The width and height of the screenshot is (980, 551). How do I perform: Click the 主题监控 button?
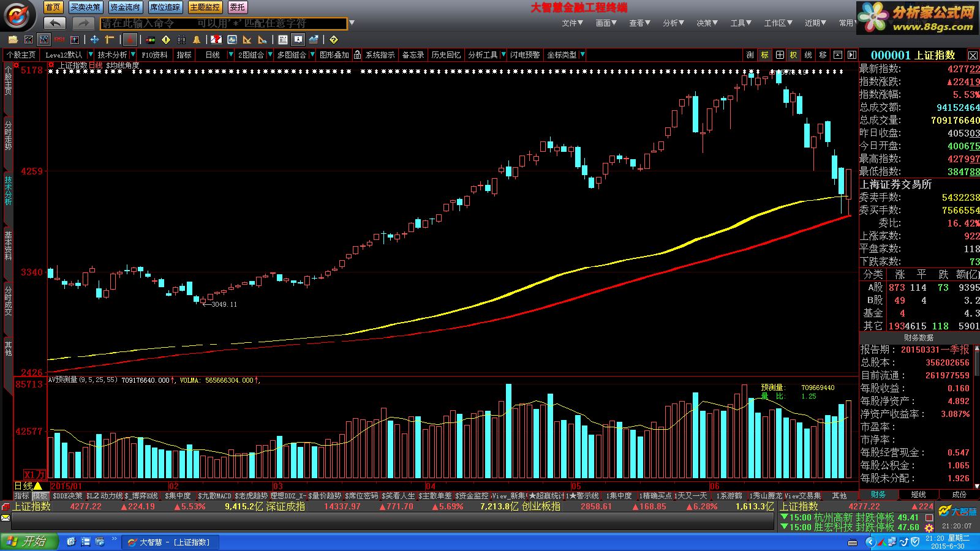click(x=205, y=7)
